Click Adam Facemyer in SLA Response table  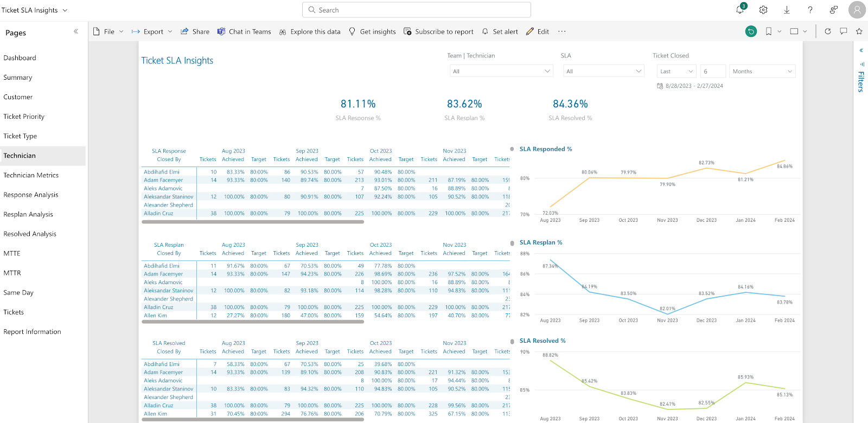click(x=163, y=180)
